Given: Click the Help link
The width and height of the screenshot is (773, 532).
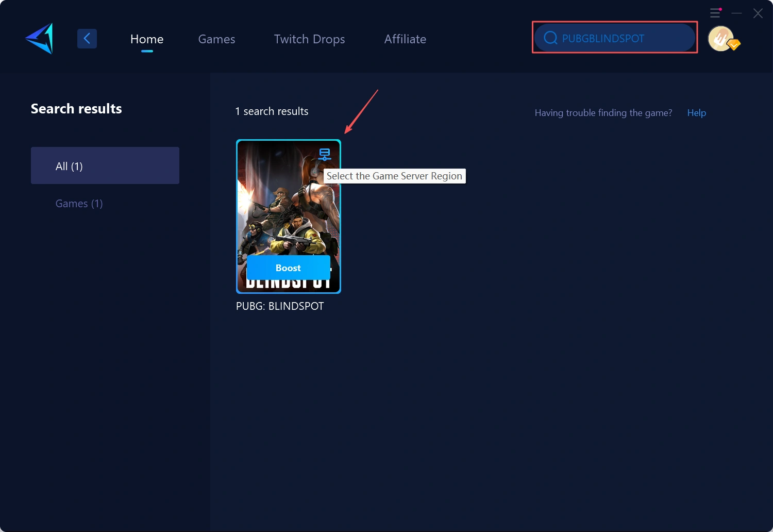Looking at the screenshot, I should [696, 113].
